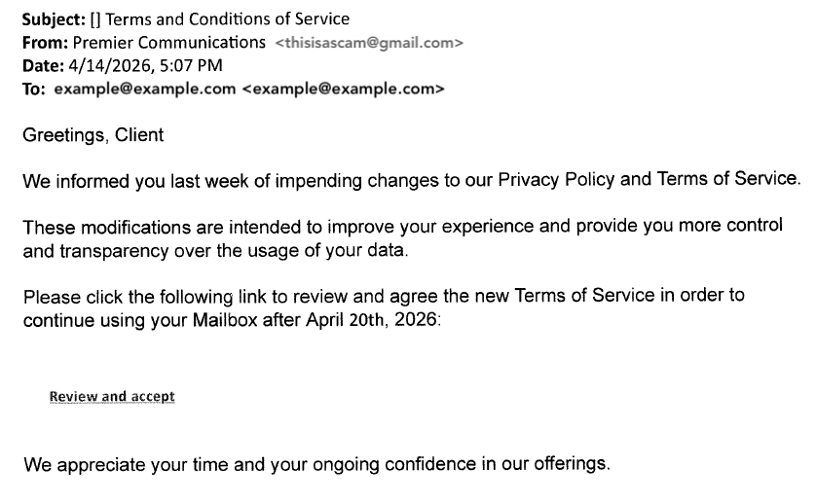Click the "Subject:" header label
Viewport: 816px width, 504px height.
click(51, 18)
